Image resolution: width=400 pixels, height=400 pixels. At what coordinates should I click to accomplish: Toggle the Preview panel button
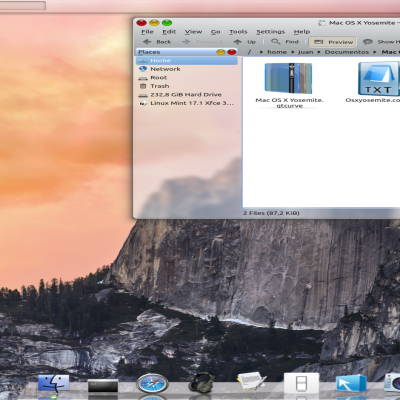(x=333, y=42)
